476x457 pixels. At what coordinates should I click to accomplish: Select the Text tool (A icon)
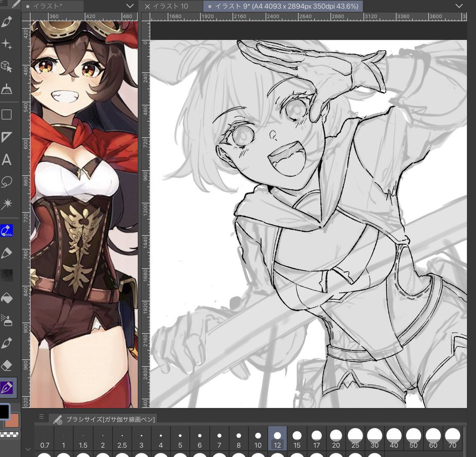(6, 160)
